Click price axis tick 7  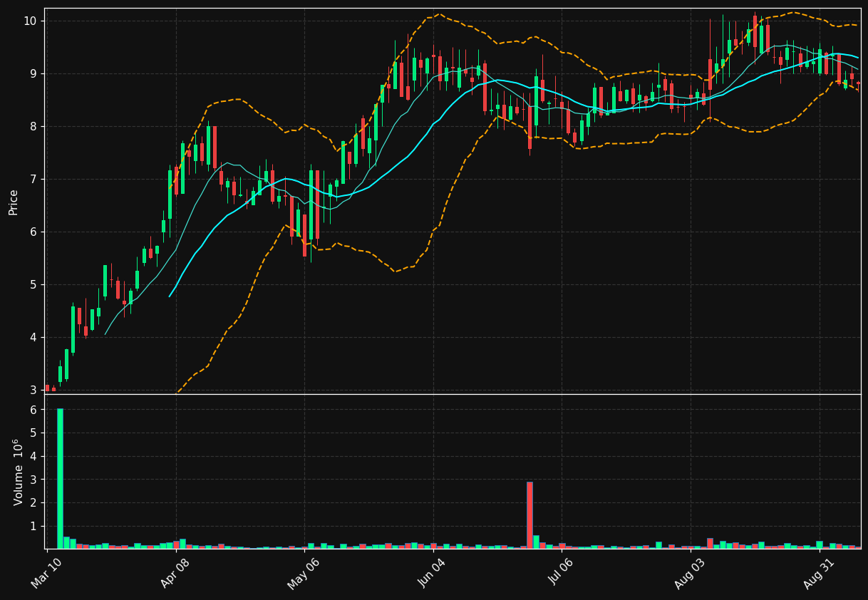tap(33, 180)
